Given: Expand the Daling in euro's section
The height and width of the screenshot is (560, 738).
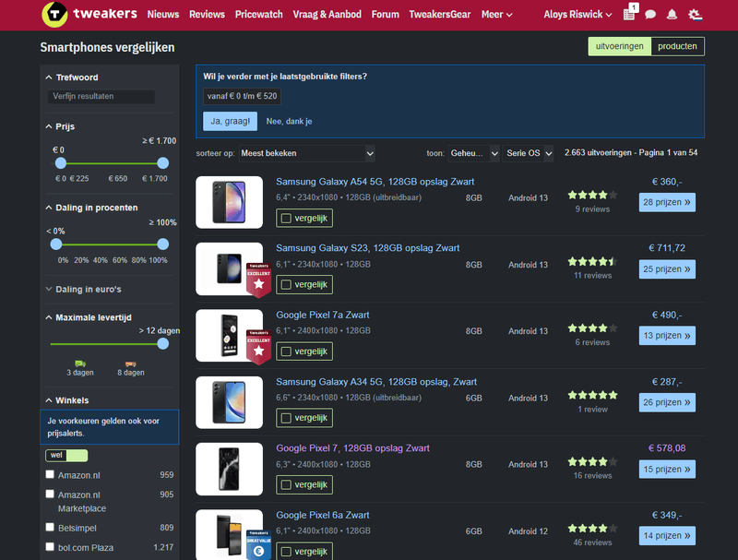Looking at the screenshot, I should [x=84, y=290].
